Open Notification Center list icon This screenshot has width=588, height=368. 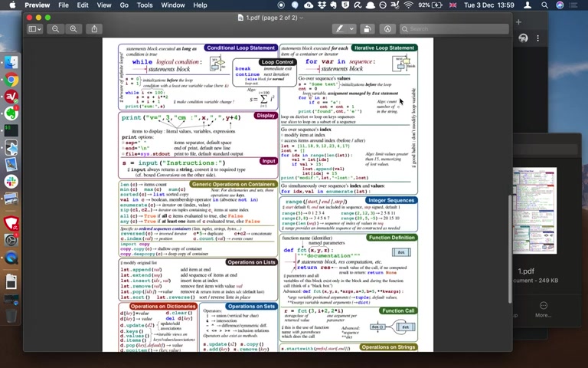pos(573,5)
